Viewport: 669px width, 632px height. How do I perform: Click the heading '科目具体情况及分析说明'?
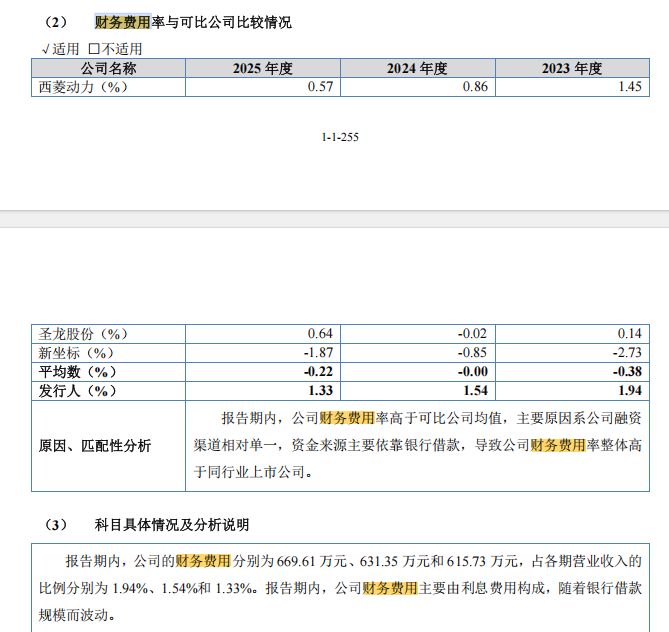172,525
